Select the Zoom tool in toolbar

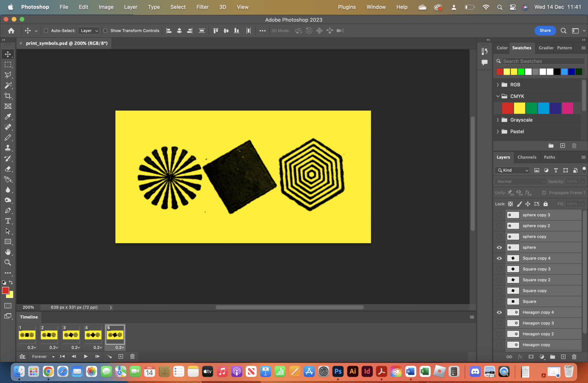[8, 262]
